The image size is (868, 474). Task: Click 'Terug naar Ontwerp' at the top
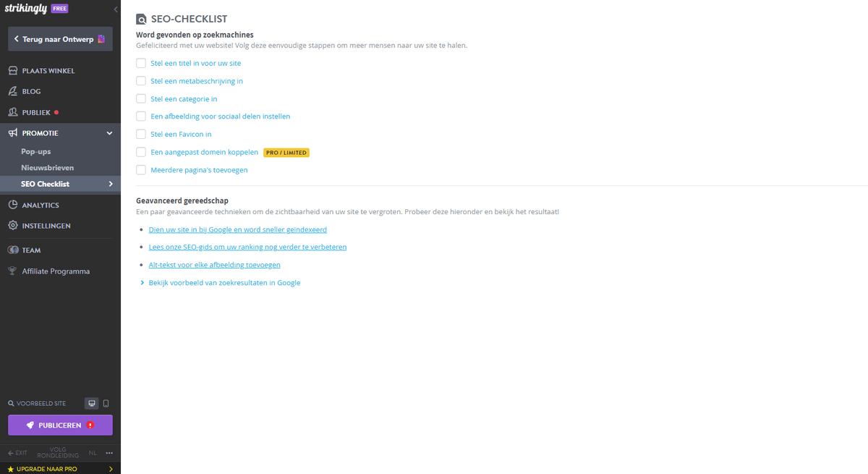coord(59,39)
